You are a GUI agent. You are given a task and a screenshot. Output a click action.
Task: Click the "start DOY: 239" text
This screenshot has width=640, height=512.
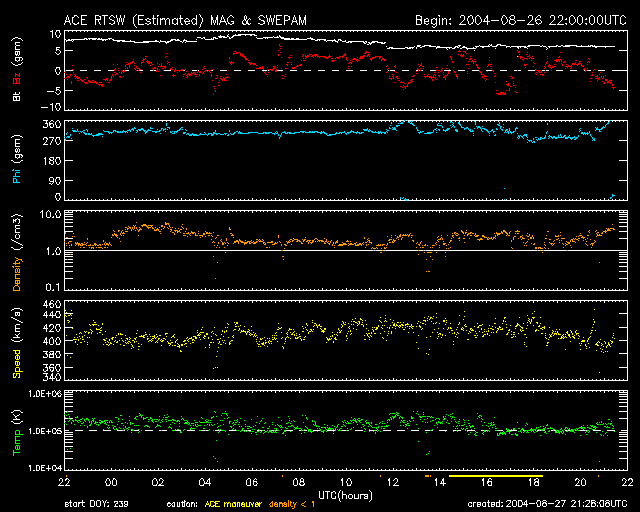[x=98, y=505]
